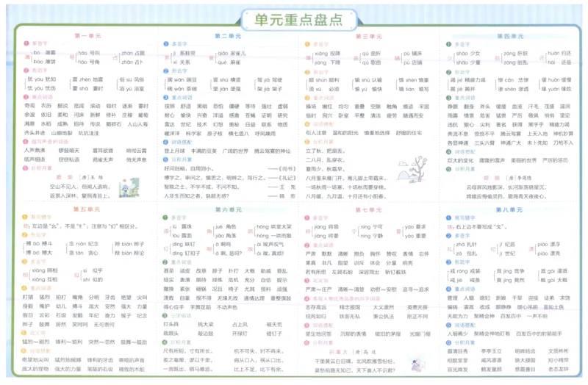Select the 第一单元 heading

pyautogui.click(x=87, y=36)
